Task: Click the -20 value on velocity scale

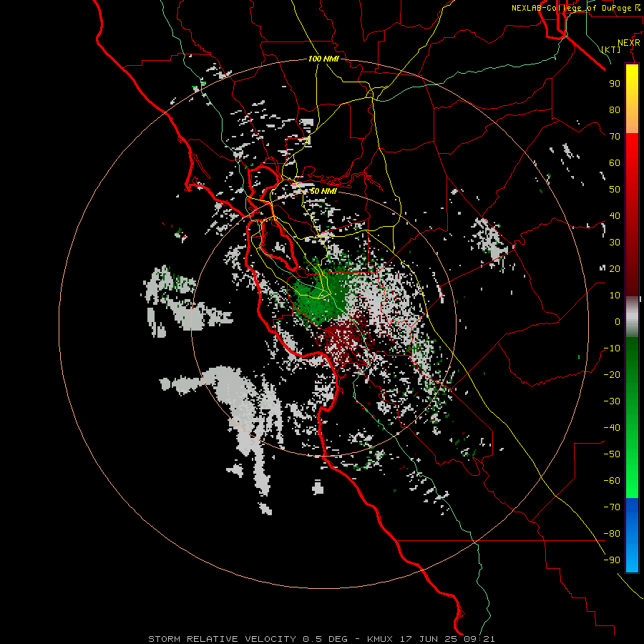Action: pyautogui.click(x=612, y=374)
